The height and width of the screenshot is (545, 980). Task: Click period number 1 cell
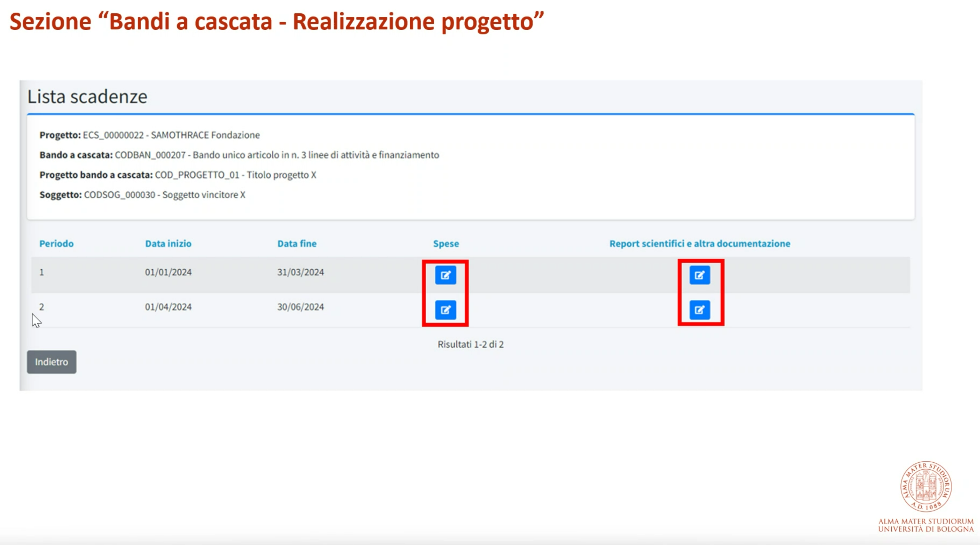[x=41, y=272]
